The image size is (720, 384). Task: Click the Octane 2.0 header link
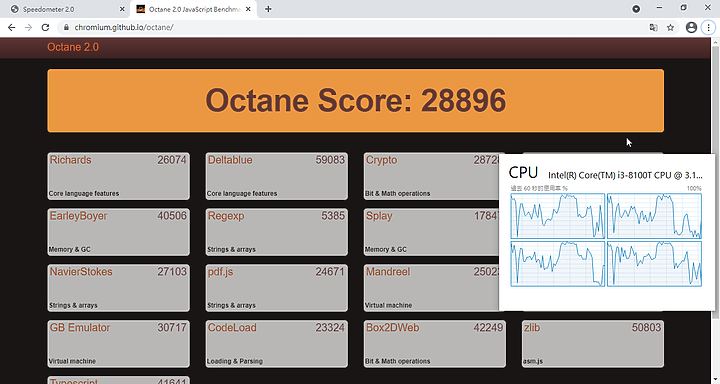pyautogui.click(x=73, y=47)
